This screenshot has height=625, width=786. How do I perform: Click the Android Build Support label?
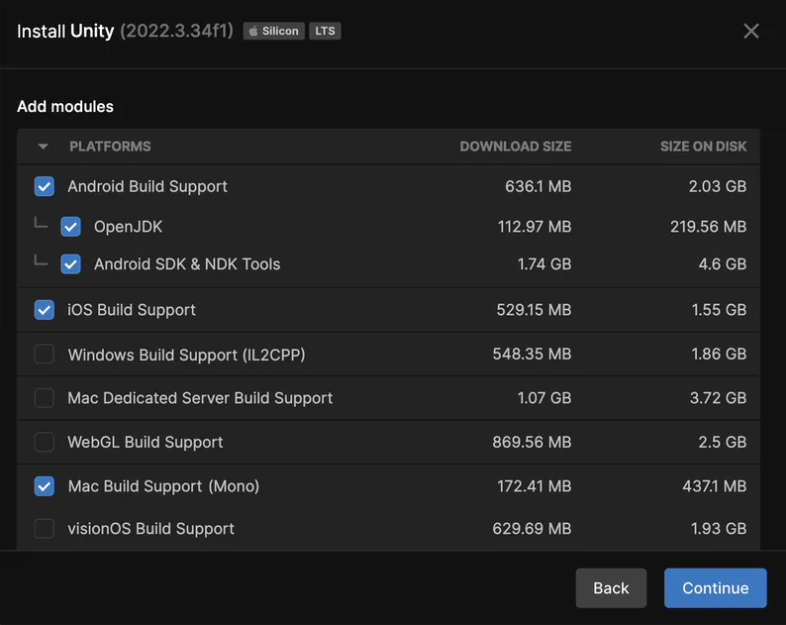point(147,186)
